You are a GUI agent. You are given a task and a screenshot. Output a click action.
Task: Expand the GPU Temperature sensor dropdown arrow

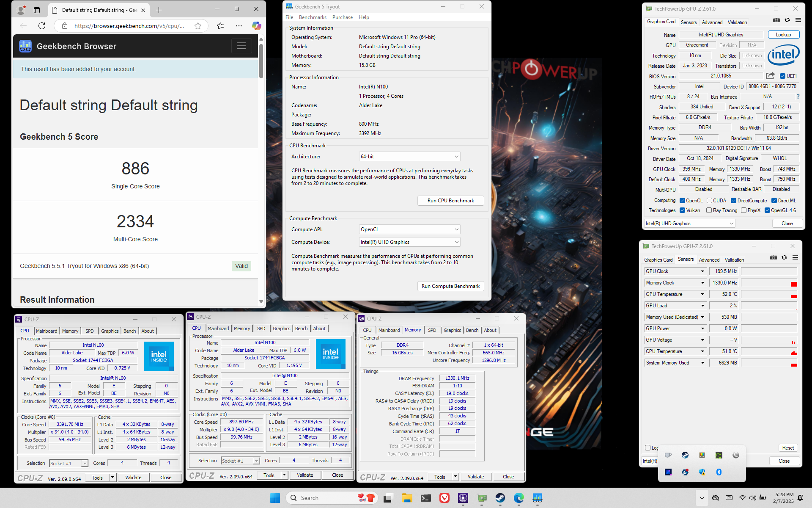[702, 294]
